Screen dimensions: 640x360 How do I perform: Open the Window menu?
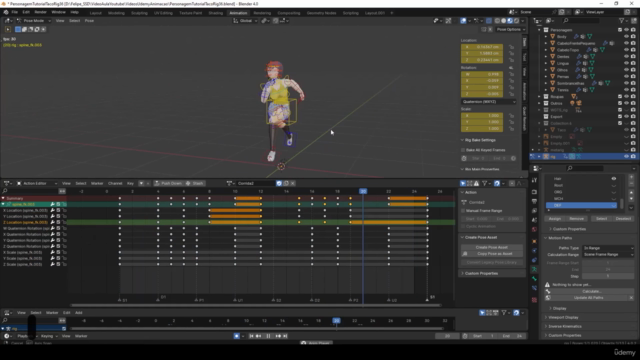[58, 12]
